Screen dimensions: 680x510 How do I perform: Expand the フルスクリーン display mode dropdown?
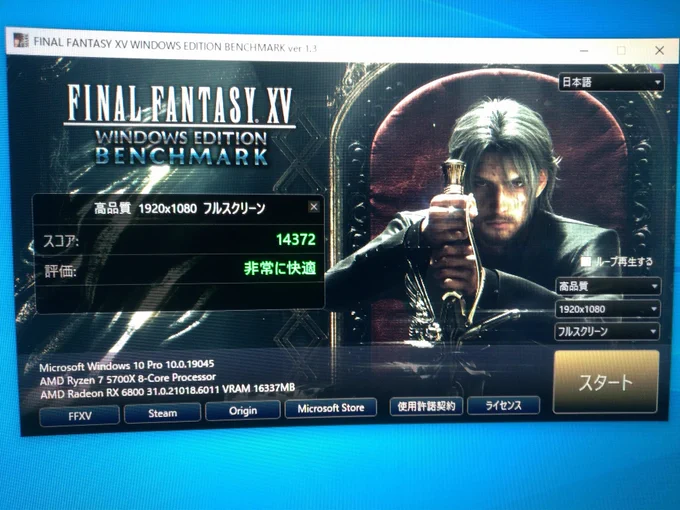coord(607,332)
